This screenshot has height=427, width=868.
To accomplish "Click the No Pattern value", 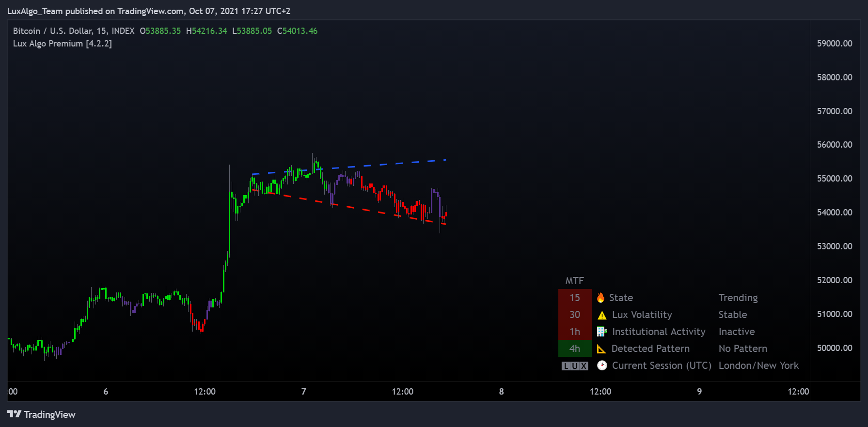I will point(743,349).
